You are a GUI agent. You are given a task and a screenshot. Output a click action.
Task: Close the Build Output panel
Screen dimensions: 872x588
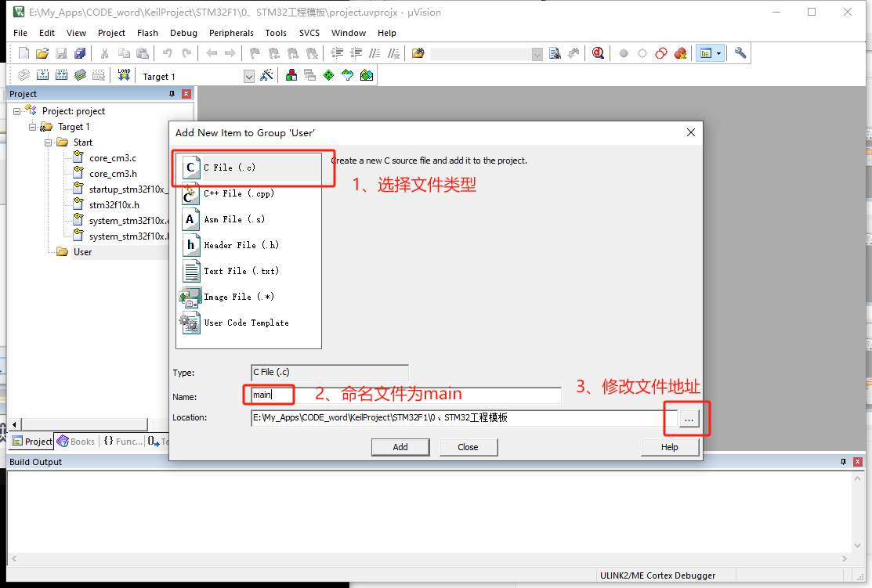[x=858, y=462]
